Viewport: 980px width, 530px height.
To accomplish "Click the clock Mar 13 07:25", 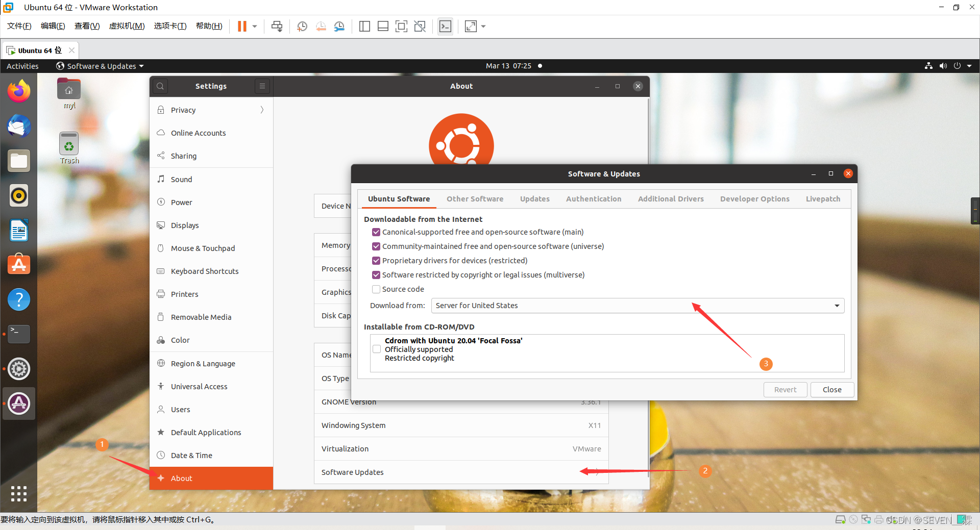I will click(508, 66).
